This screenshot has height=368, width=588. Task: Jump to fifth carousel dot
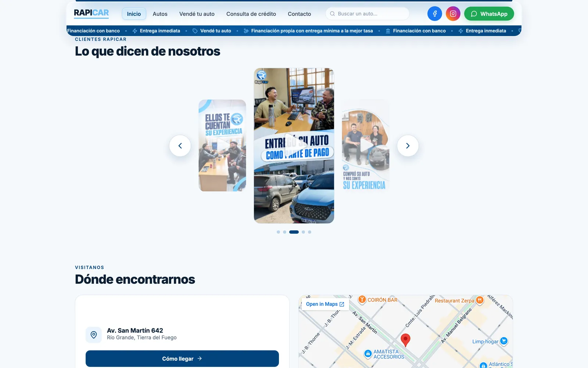(309, 232)
